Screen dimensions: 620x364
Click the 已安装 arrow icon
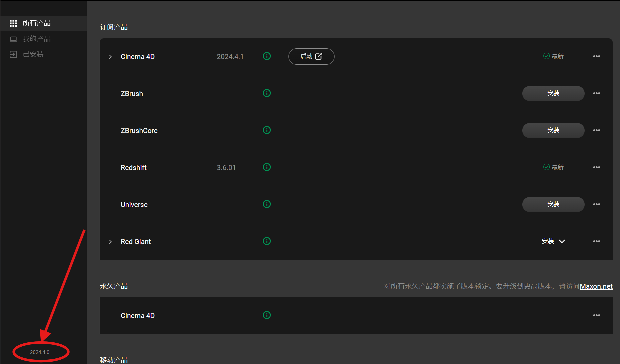13,54
